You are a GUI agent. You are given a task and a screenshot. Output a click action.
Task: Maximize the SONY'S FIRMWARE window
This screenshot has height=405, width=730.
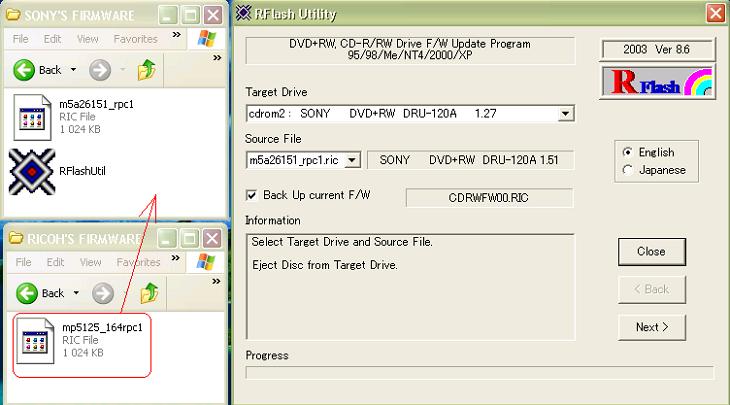click(x=190, y=15)
